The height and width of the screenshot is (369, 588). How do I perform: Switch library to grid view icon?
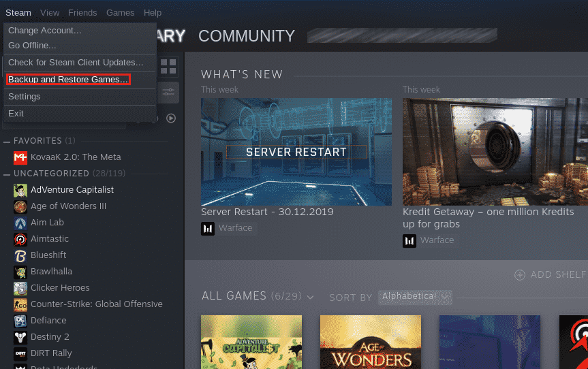[168, 66]
